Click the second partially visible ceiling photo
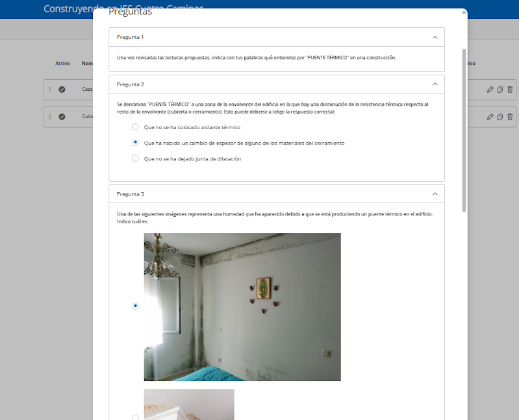The width and height of the screenshot is (519, 420). (189, 404)
